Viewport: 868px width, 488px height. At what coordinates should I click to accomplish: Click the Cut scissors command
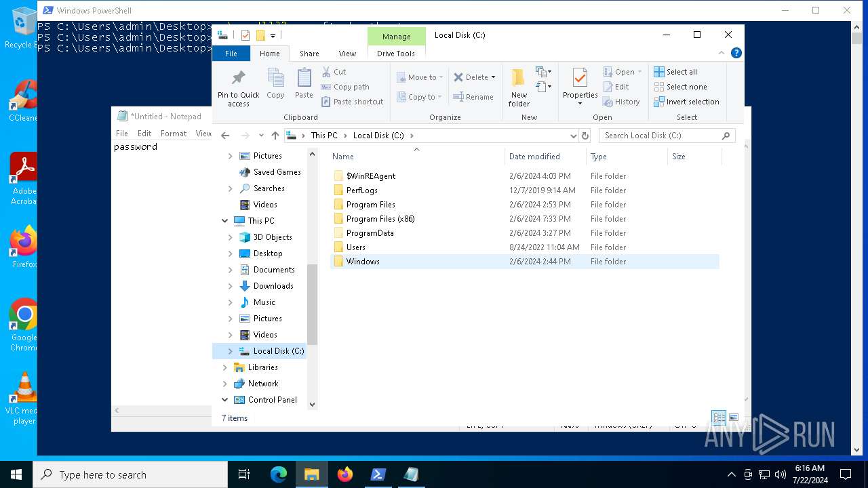tap(334, 72)
